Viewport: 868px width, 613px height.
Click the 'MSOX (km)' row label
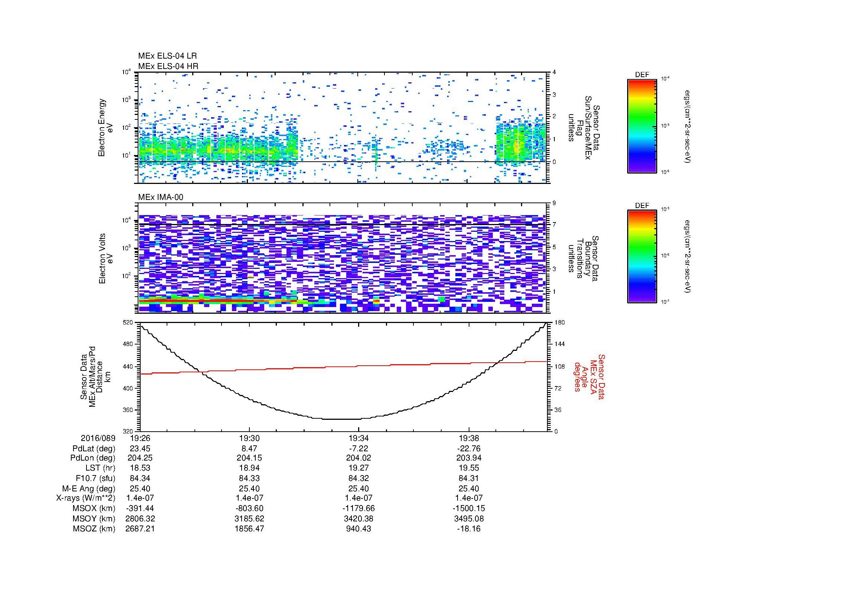94,508
